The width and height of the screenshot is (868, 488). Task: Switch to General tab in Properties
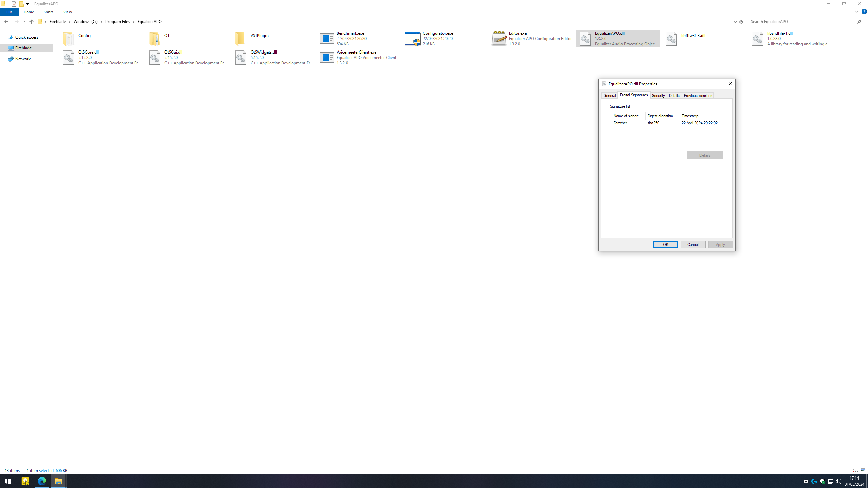point(609,96)
